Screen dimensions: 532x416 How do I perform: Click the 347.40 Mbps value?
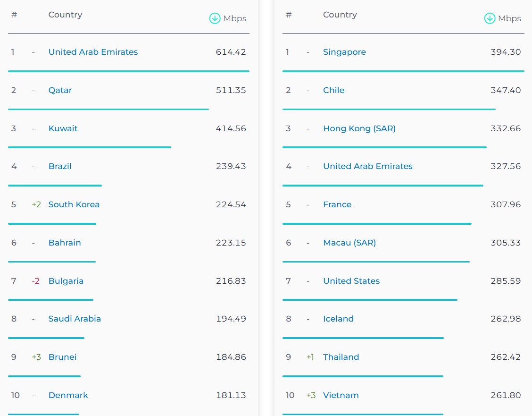[x=506, y=90]
